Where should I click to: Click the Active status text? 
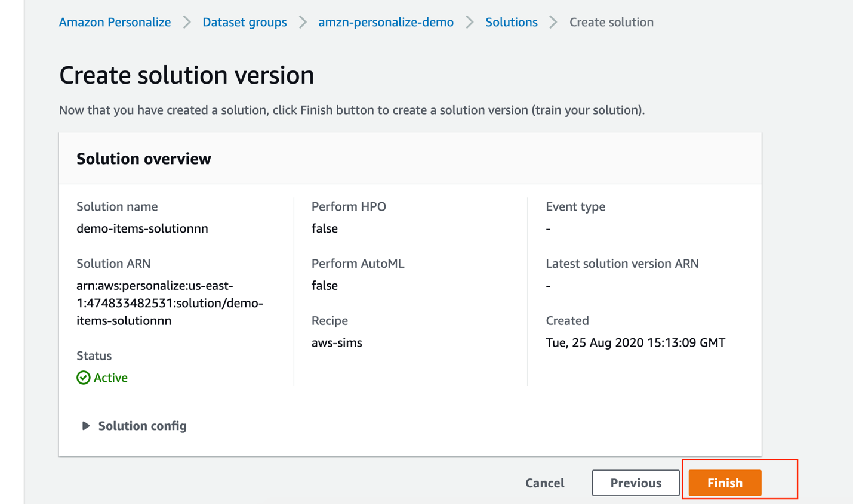click(x=110, y=378)
